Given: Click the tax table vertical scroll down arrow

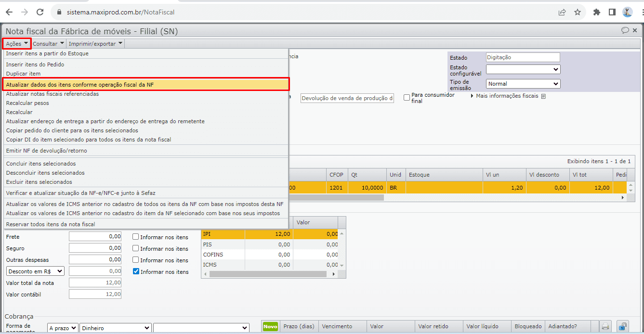Looking at the screenshot, I should pos(342,265).
